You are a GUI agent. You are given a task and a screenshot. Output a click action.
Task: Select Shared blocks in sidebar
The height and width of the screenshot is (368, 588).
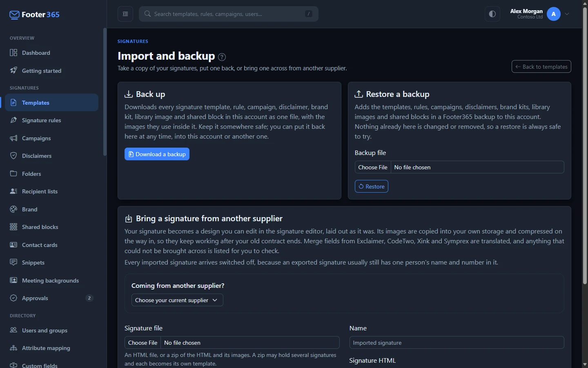pos(51,227)
